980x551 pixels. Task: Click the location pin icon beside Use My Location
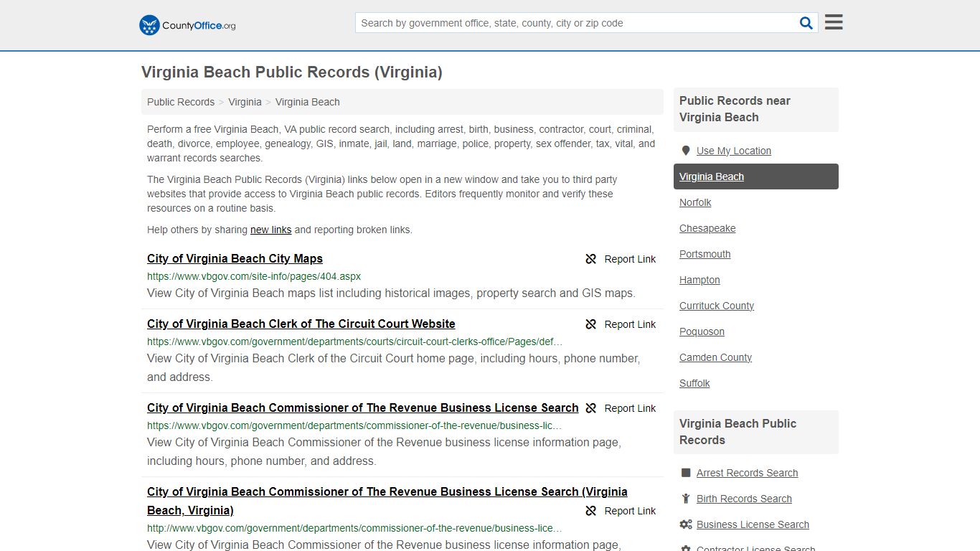click(686, 151)
